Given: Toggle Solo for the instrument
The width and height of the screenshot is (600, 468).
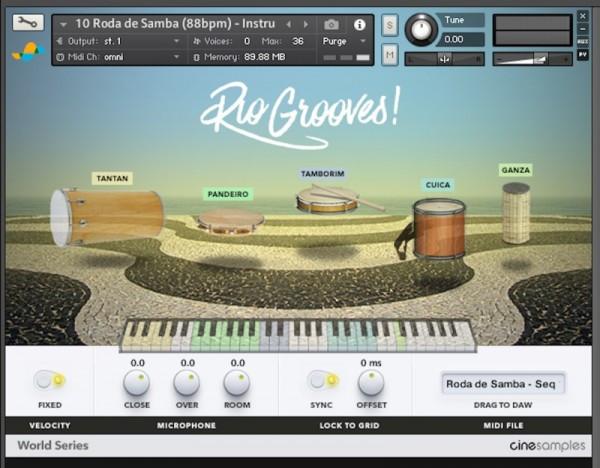Looking at the screenshot, I should [x=390, y=26].
